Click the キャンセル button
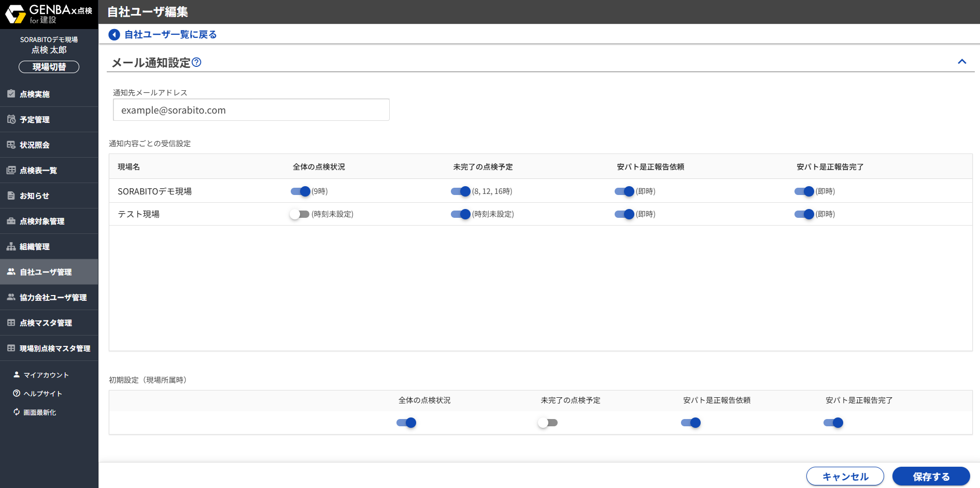 click(x=845, y=476)
